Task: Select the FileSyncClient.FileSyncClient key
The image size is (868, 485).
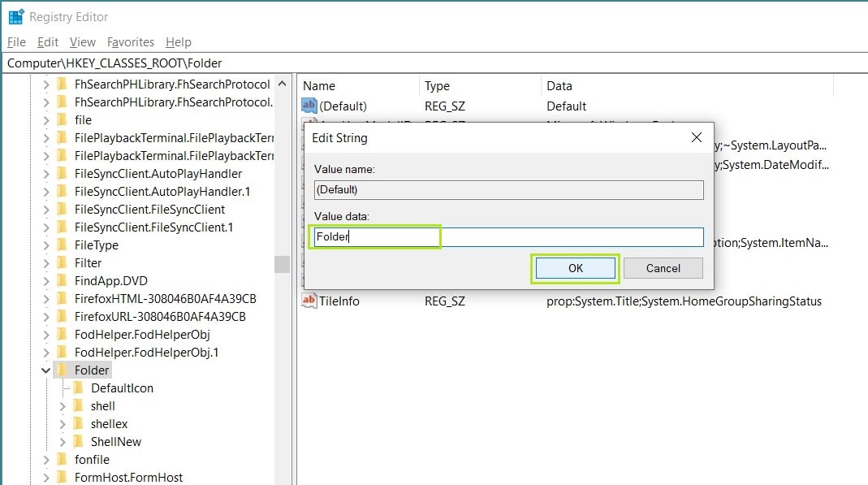Action: [x=149, y=210]
